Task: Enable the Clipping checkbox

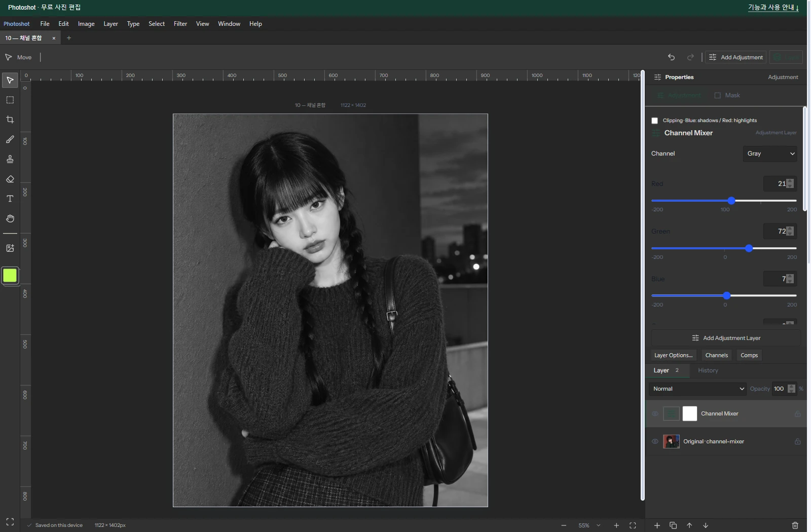Action: point(654,121)
